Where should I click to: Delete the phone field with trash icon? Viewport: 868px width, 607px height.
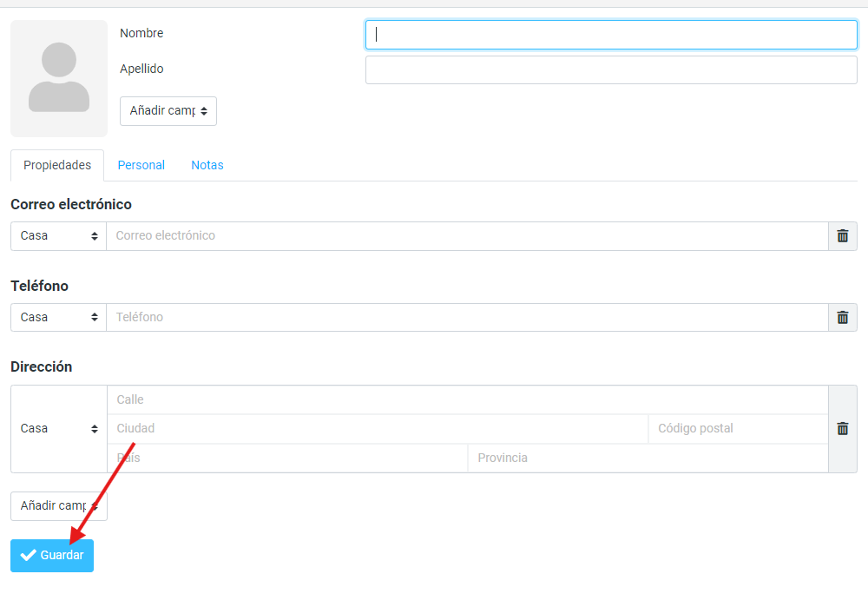click(842, 318)
